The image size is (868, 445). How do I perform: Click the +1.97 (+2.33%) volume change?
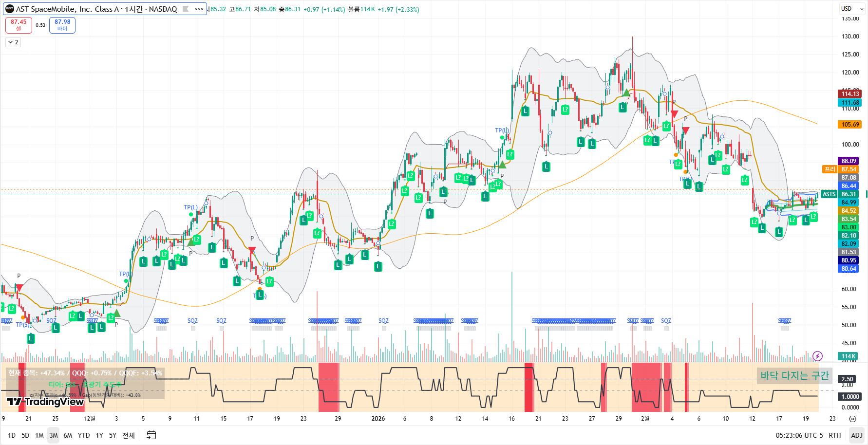(x=398, y=9)
